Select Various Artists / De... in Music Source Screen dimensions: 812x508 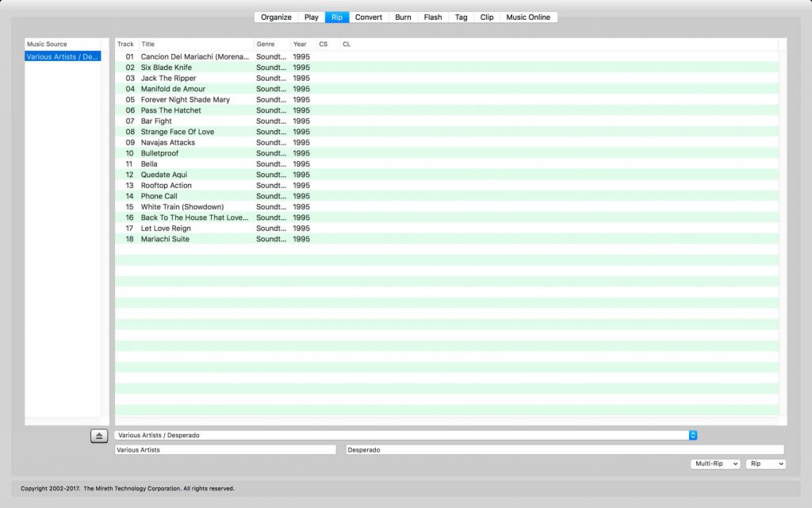pos(63,56)
